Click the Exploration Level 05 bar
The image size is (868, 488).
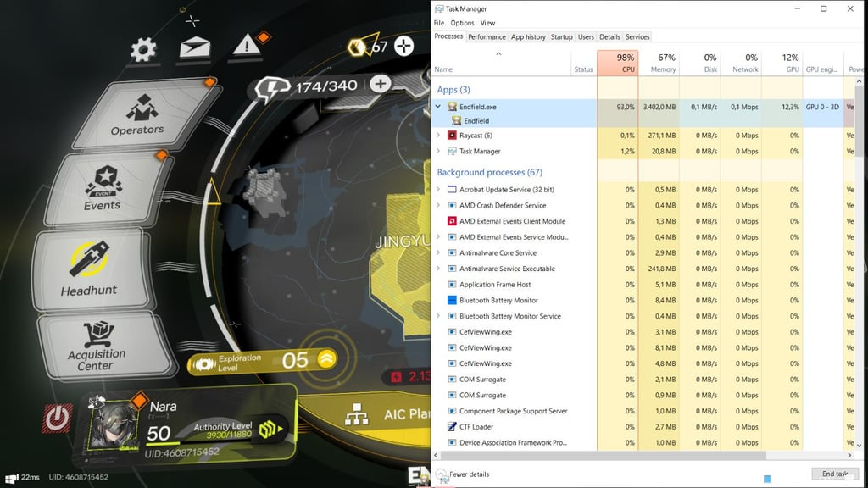(x=263, y=361)
